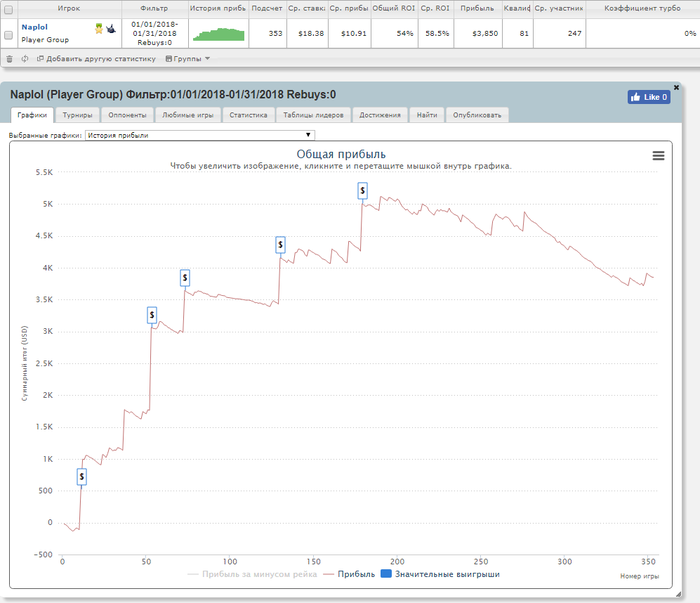Sort by the Прибыль column header
This screenshot has width=700, height=603.
click(x=477, y=8)
